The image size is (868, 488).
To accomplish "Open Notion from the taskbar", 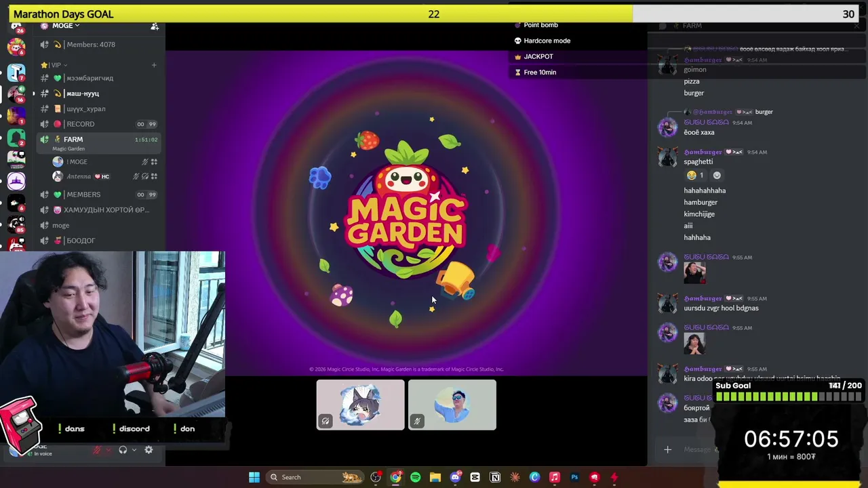I will click(x=495, y=477).
